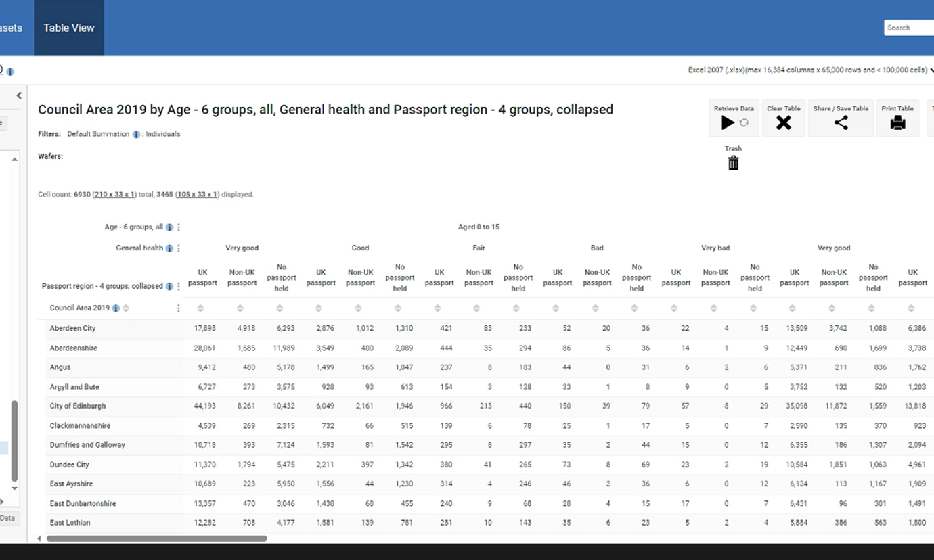934x560 pixels.
Task: Click the Clear Table X icon
Action: tap(783, 123)
